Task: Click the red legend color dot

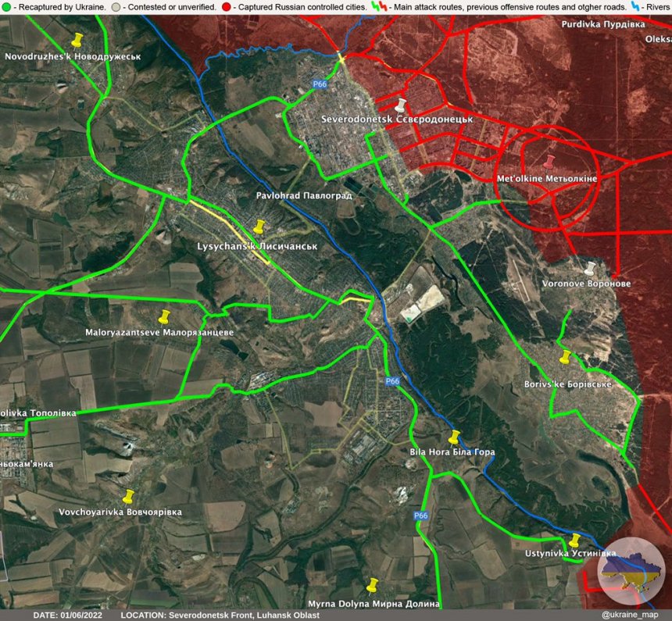Action: [227, 6]
